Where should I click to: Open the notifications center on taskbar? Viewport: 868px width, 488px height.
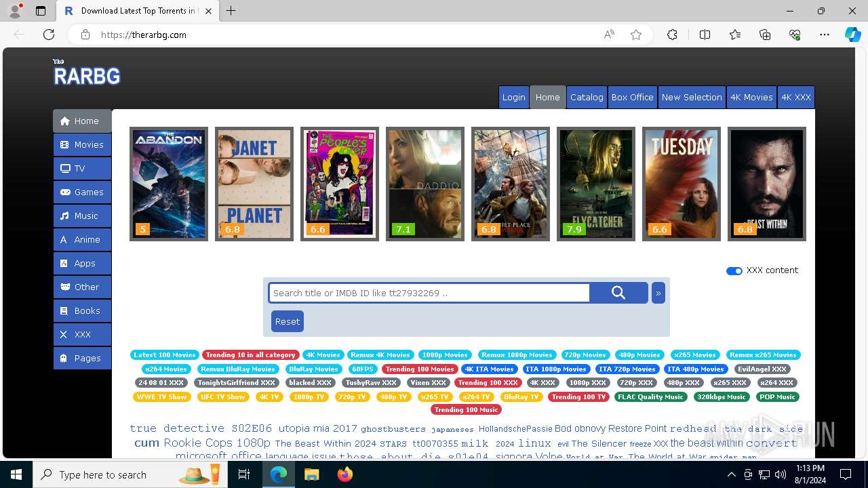846,474
